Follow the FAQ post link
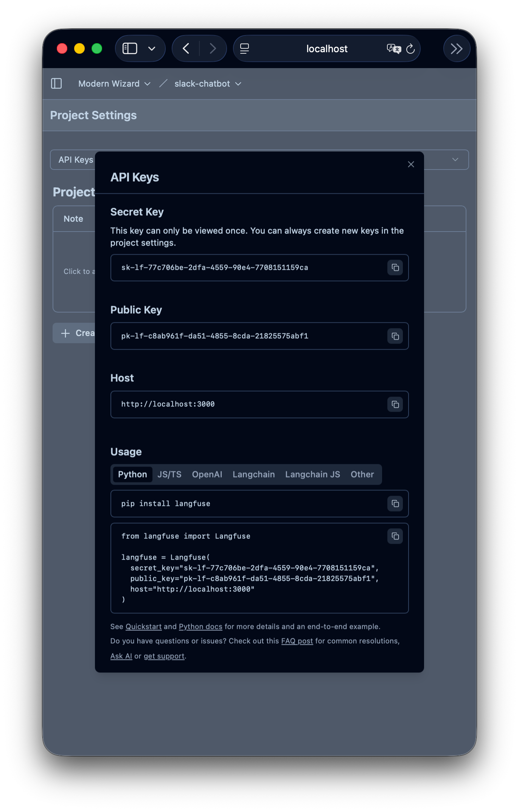Screen dimensions: 519x812 pos(297,641)
